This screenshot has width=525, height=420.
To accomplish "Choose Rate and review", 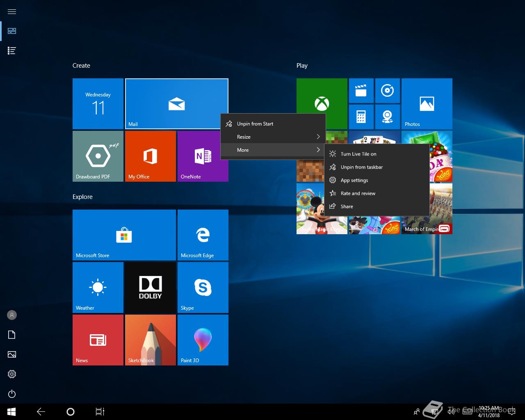I will [x=377, y=194].
